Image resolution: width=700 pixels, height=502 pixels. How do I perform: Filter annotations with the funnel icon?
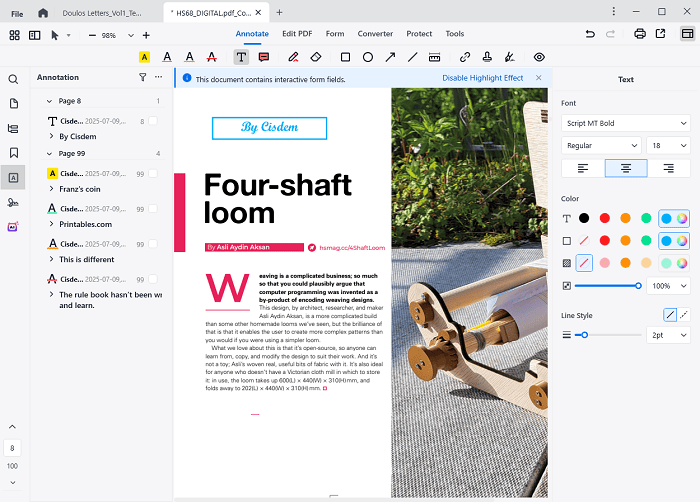tap(142, 78)
